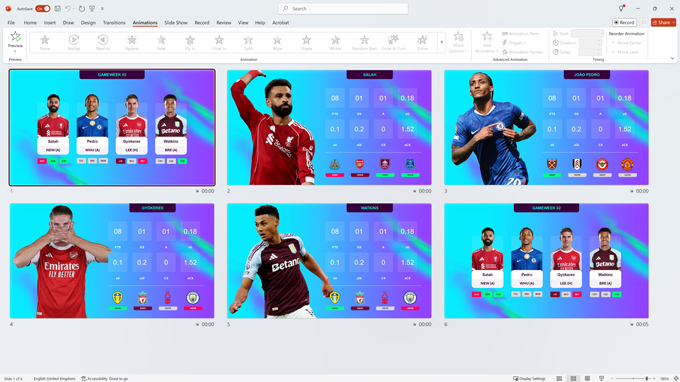Select slide 3 João Pedro thumbnail

point(546,127)
